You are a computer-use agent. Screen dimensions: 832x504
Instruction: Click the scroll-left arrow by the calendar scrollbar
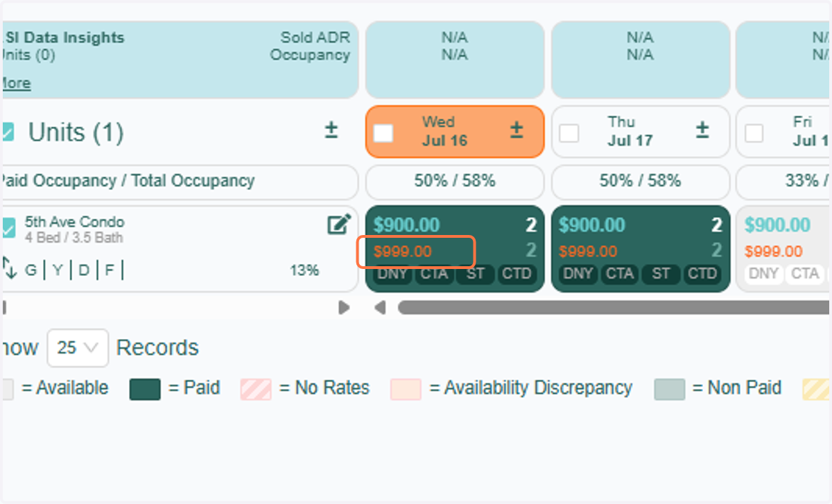pos(380,307)
